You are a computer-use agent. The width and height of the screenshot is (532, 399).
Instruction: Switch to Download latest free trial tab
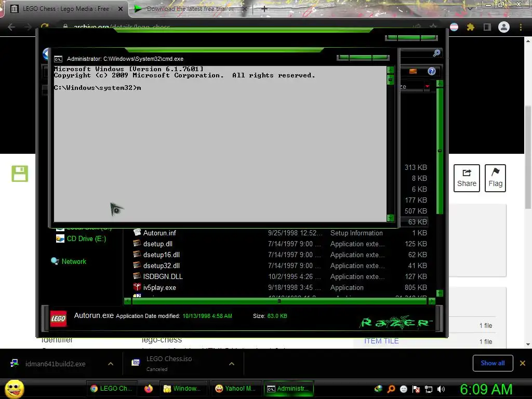[x=190, y=9]
